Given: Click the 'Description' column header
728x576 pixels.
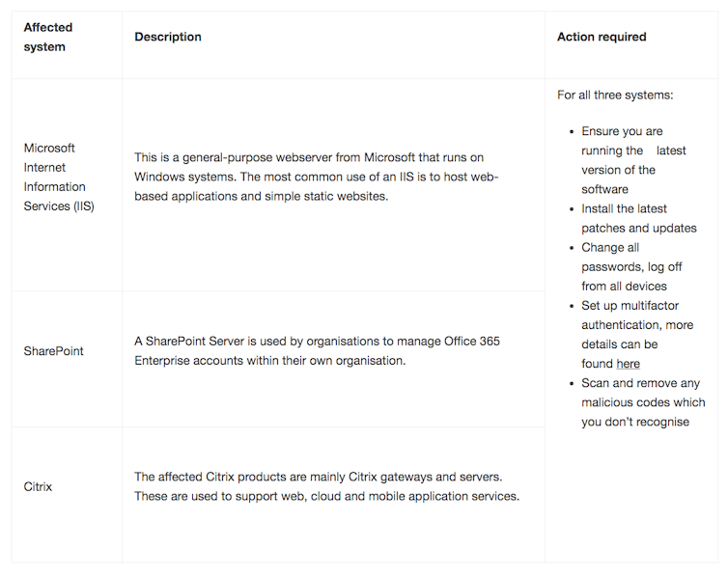Looking at the screenshot, I should pyautogui.click(x=168, y=37).
